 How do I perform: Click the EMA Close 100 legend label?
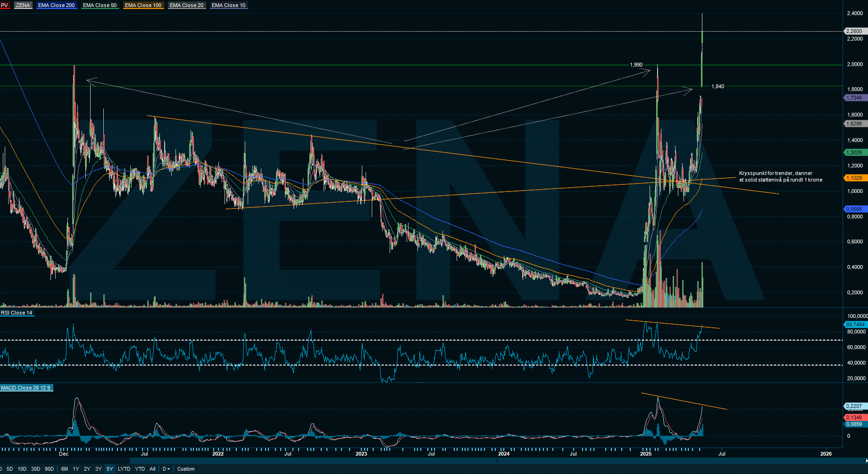(143, 5)
